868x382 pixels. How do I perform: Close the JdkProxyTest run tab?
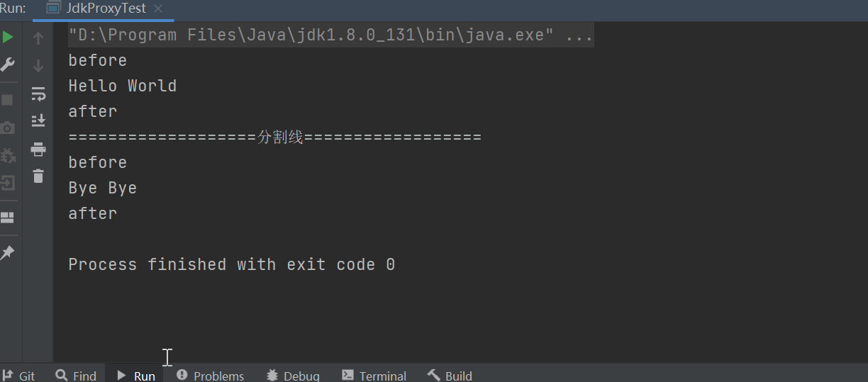157,9
